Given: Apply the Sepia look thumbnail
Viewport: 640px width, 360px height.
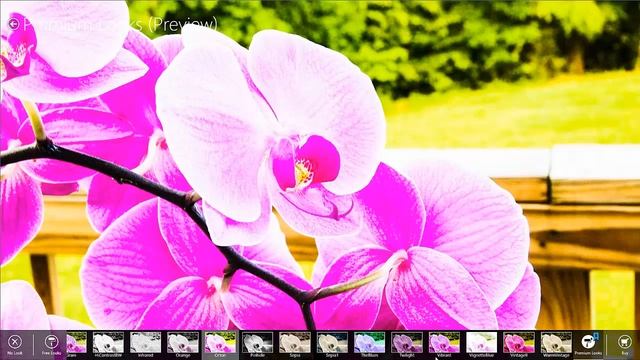Looking at the screenshot, I should [295, 342].
